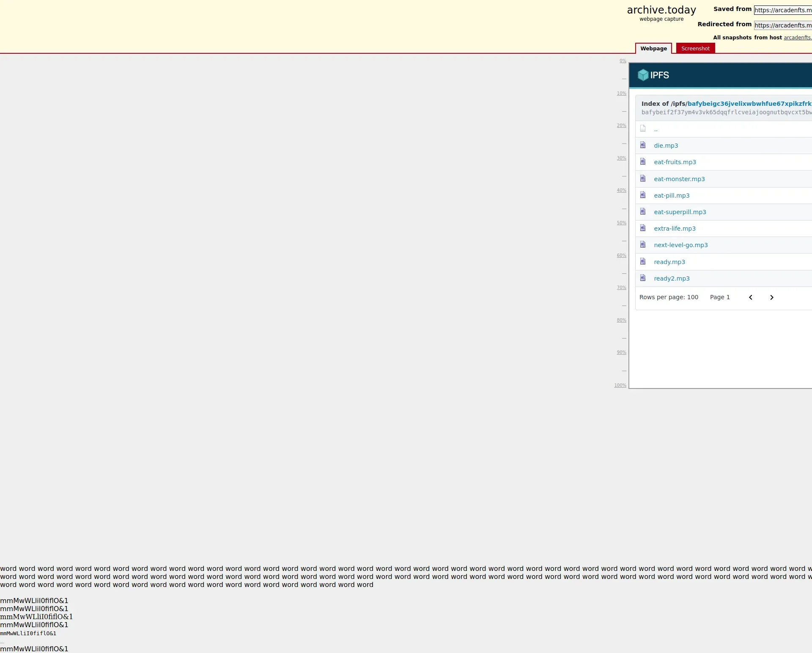Open the extra-life.mp3 link
The height and width of the screenshot is (653, 812).
(x=675, y=229)
